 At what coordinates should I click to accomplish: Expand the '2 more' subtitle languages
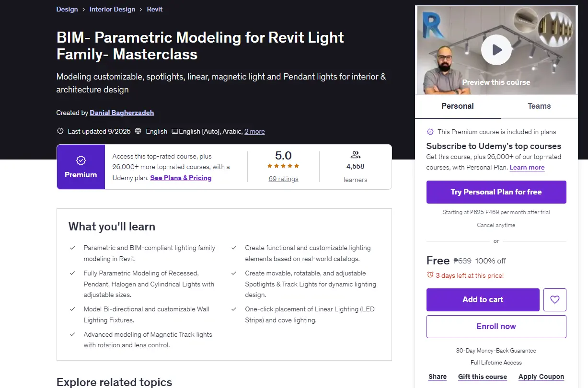[254, 131]
